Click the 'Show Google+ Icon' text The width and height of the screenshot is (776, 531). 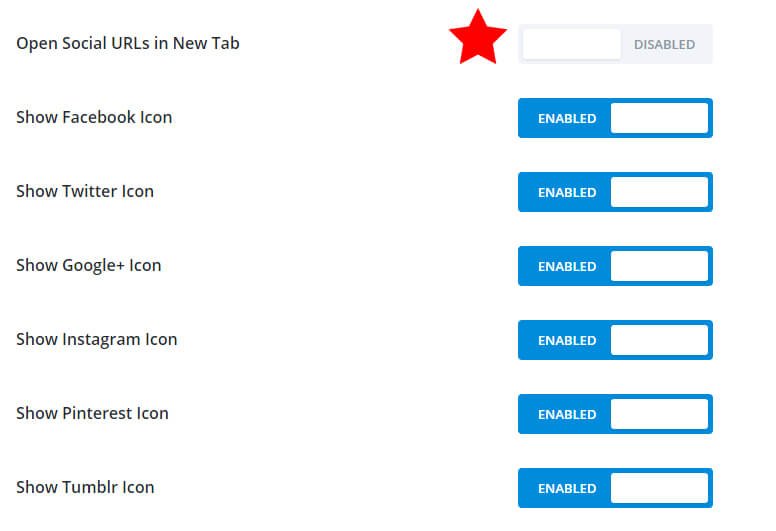(x=89, y=266)
